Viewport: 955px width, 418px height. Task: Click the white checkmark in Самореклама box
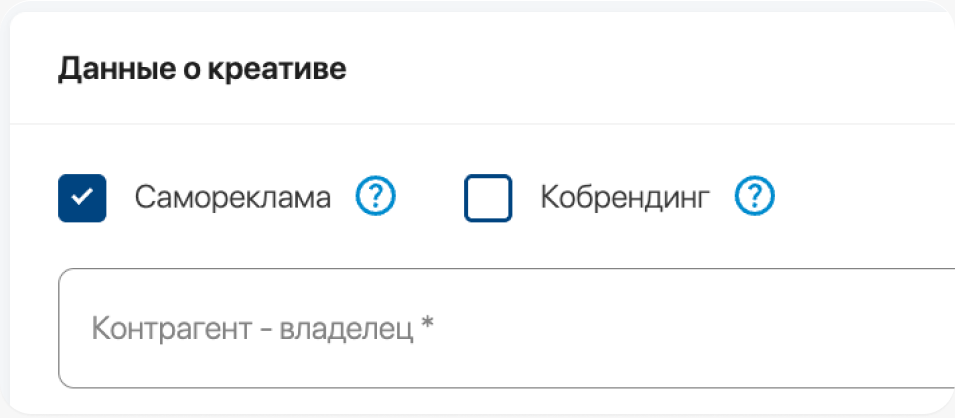click(82, 198)
